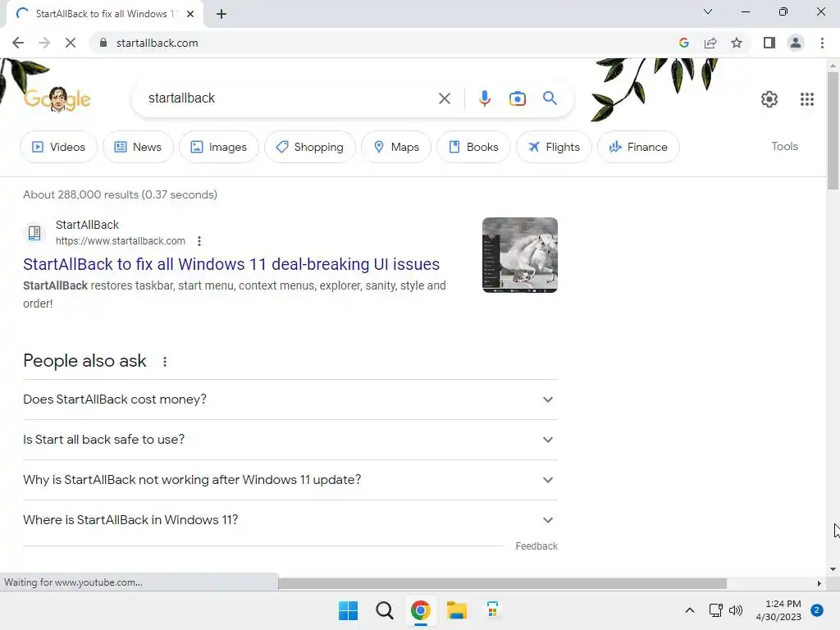Screen dimensions: 840x630
Task: Open the Google apps grid
Action: (807, 99)
